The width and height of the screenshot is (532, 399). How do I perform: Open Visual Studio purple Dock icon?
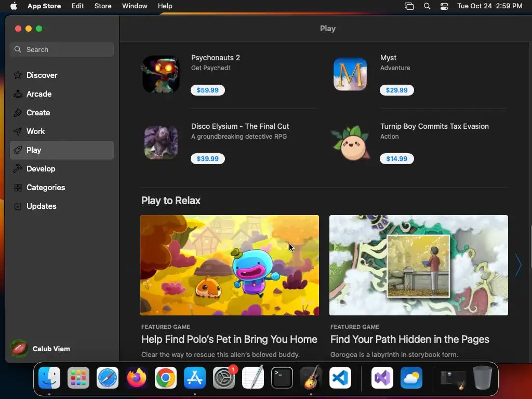coord(382,378)
